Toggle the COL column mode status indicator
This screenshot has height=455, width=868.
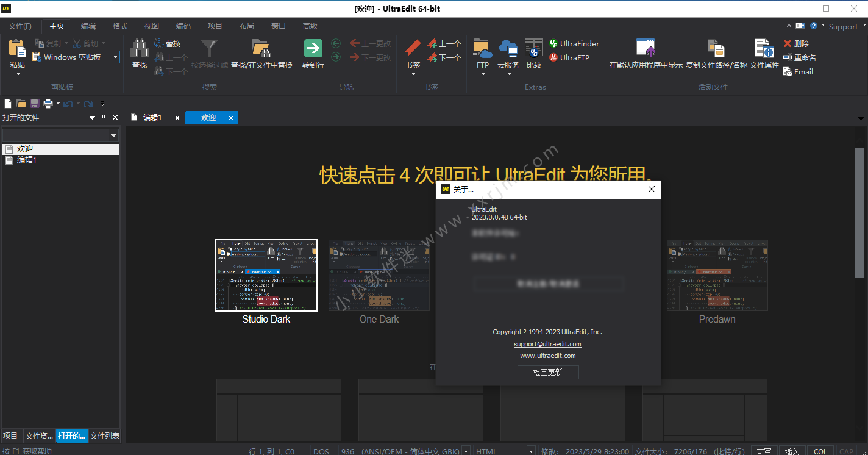820,451
